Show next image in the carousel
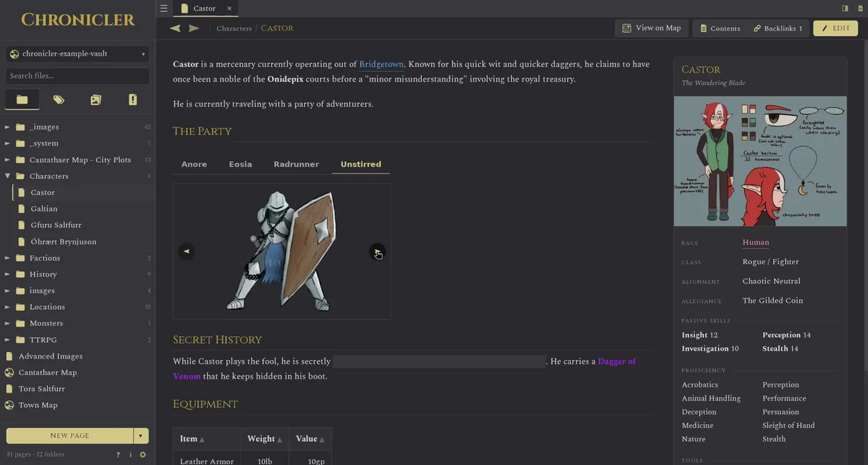This screenshot has width=868, height=465. pos(377,251)
